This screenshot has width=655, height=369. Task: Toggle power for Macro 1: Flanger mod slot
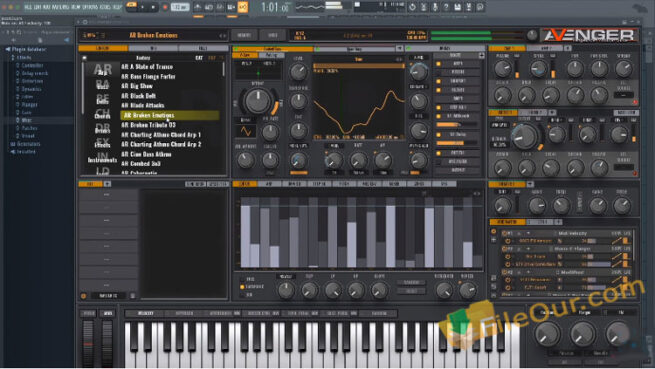[504, 249]
